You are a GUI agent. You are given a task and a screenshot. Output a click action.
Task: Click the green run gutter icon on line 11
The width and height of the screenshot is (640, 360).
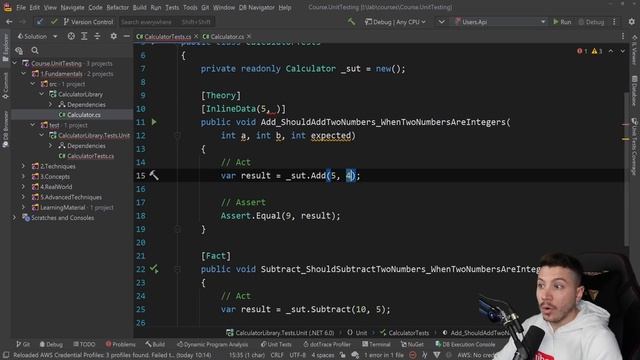[154, 122]
